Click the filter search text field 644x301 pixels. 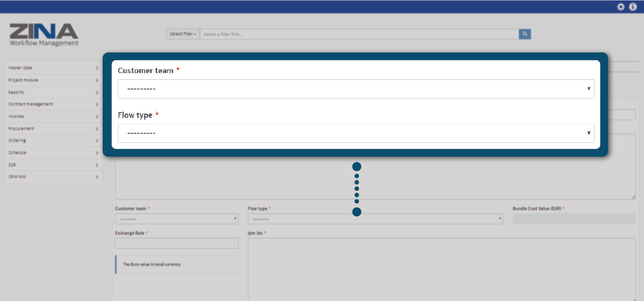point(358,34)
